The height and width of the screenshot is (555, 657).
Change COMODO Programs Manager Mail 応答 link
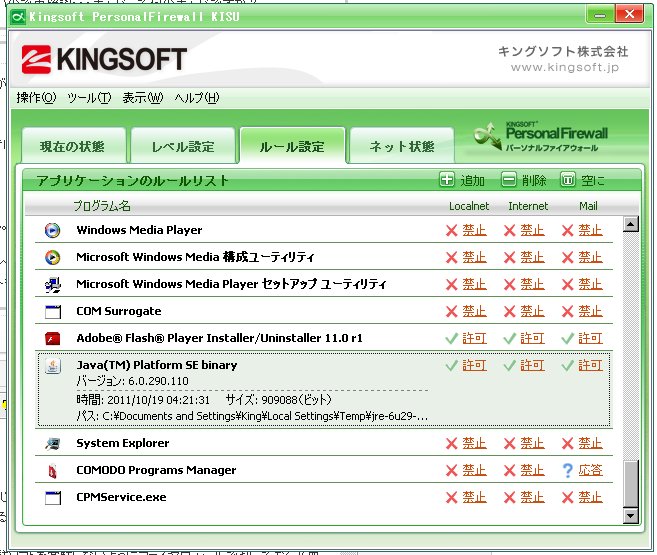tap(590, 470)
